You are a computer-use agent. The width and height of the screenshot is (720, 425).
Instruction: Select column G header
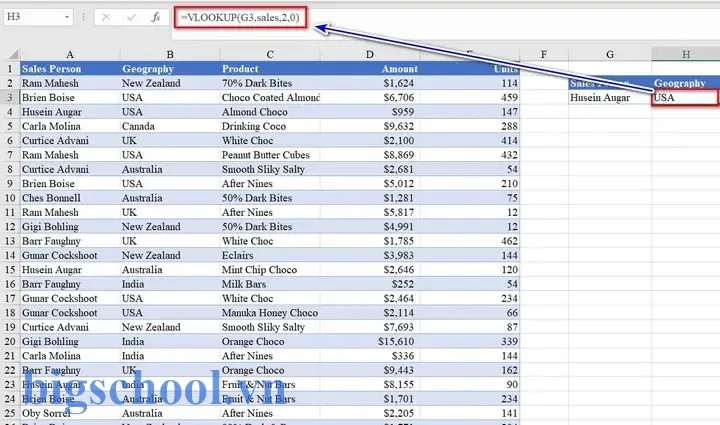[x=610, y=55]
